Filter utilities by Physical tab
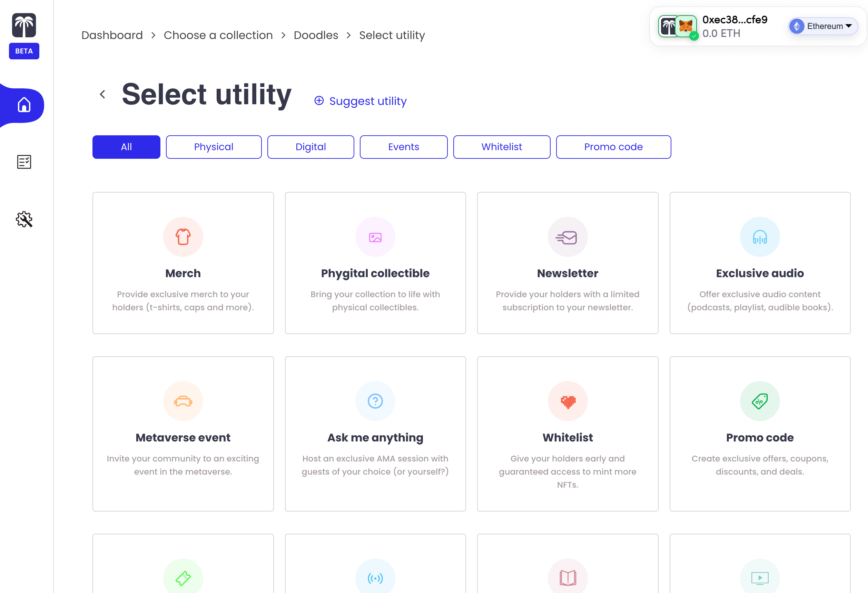 214,147
